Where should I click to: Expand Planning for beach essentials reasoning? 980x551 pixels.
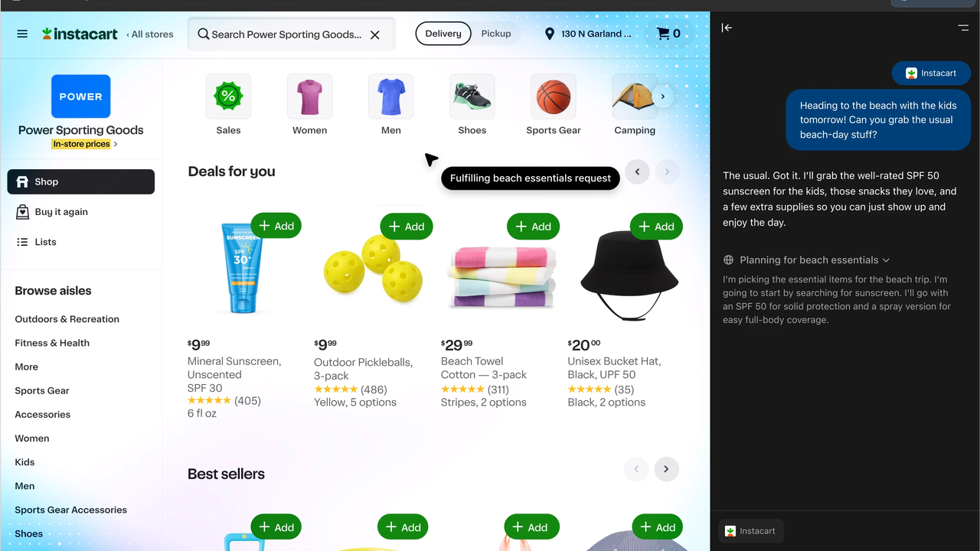[x=807, y=260]
